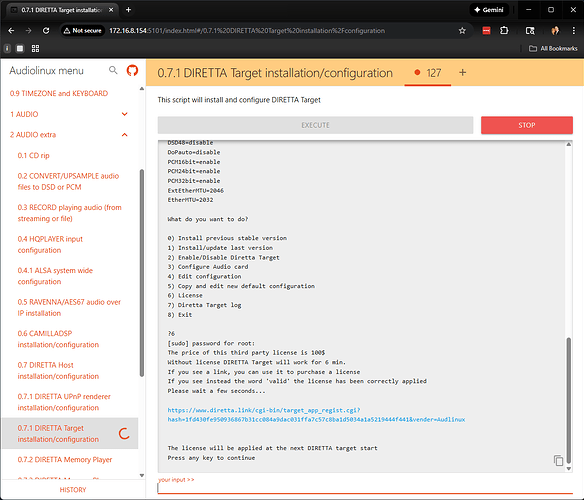The height and width of the screenshot is (500, 584).
Task: Open the Chrome three-dot menu
Action: coord(574,31)
